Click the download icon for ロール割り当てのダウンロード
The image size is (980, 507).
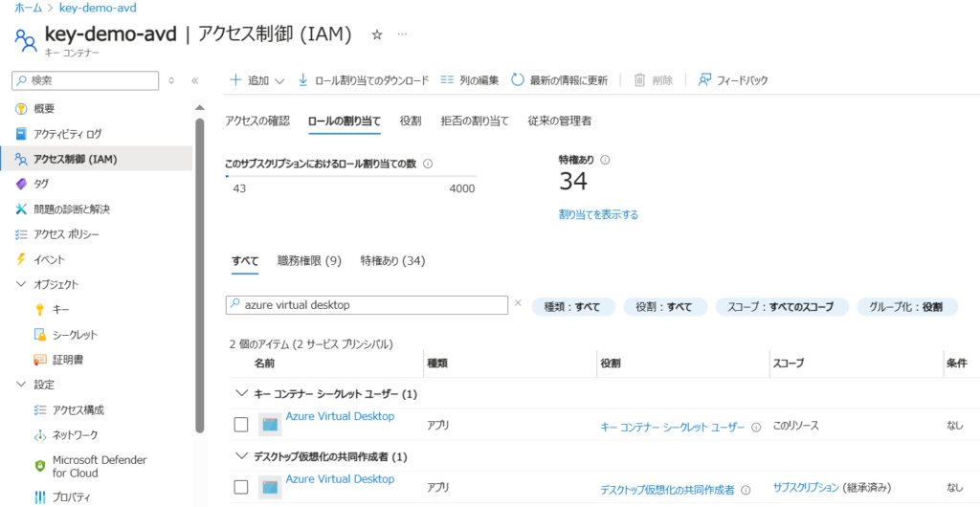[303, 80]
